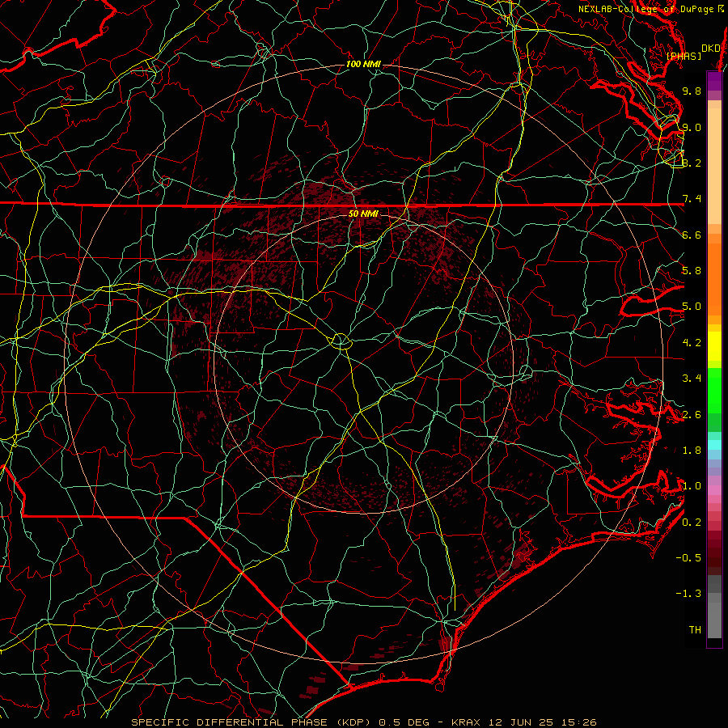Click the orange segment of the color bar
This screenshot has height=728, width=728.
(x=714, y=279)
